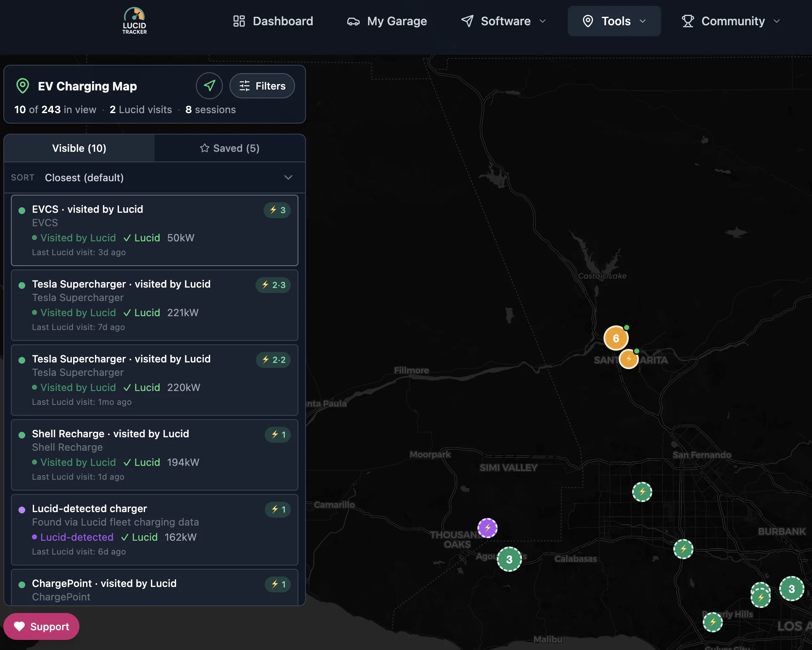Viewport: 812px width, 650px height.
Task: Click the ChargePoint bolt badge
Action: [278, 584]
